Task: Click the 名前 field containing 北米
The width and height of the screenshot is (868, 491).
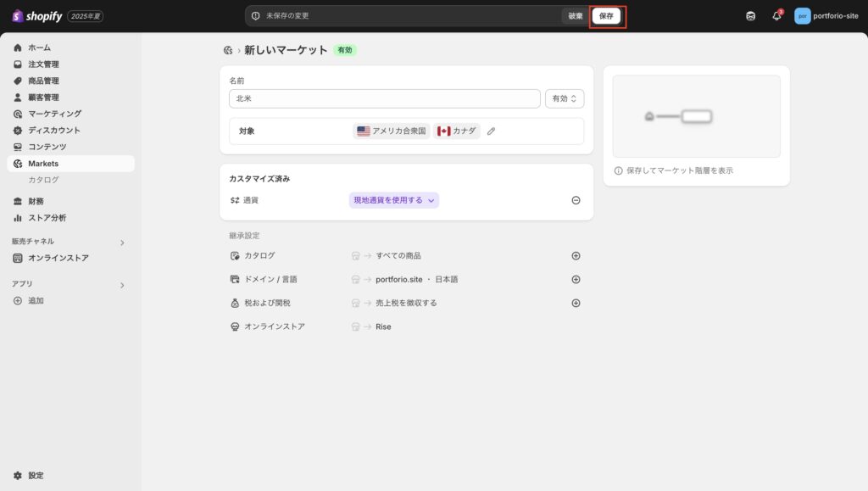Action: [384, 98]
